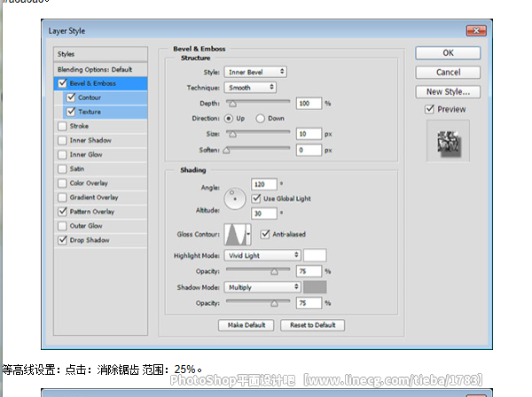532x397 pixels.
Task: Toggle the Preview checkbox
Action: [x=430, y=109]
